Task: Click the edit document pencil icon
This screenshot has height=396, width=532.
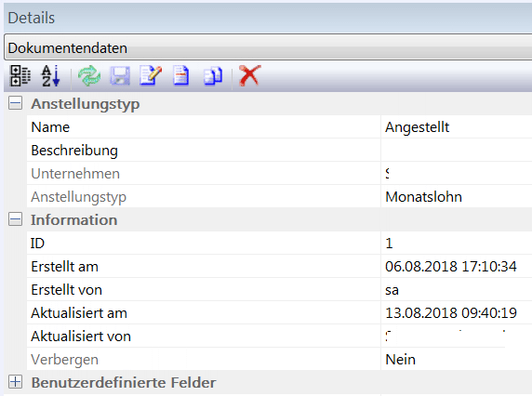Action: point(151,75)
